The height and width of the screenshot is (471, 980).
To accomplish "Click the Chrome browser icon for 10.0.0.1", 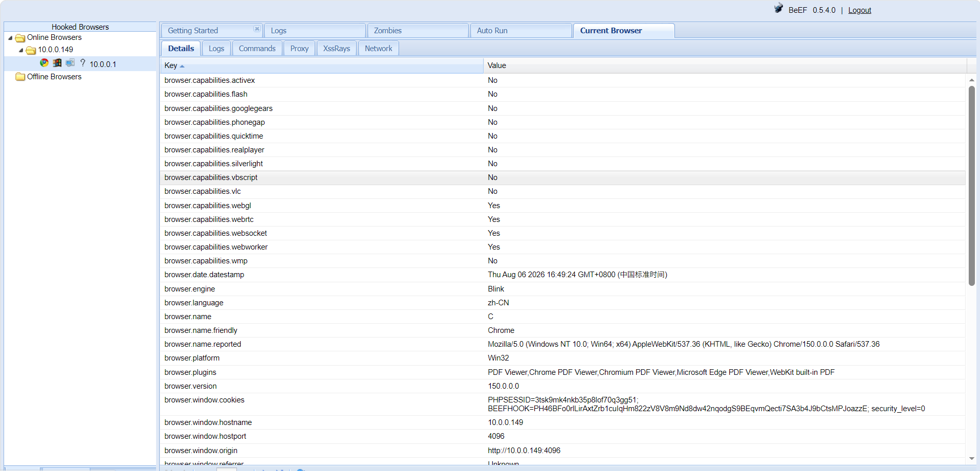I will pyautogui.click(x=45, y=63).
